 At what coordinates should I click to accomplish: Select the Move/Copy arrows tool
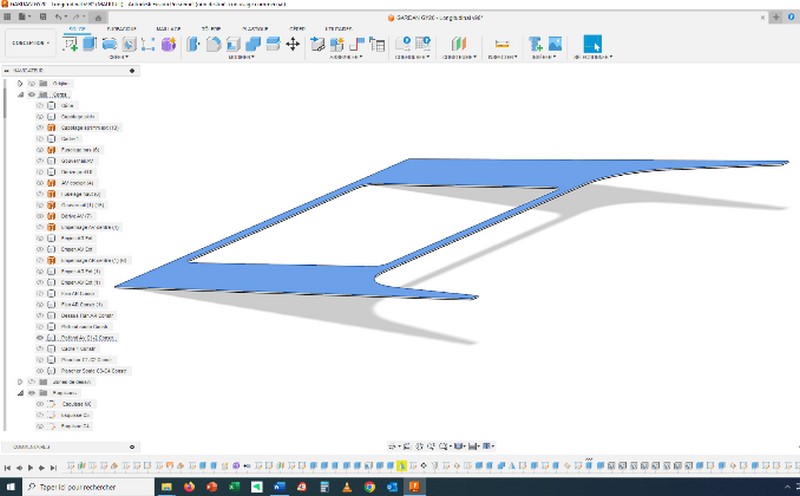click(293, 43)
